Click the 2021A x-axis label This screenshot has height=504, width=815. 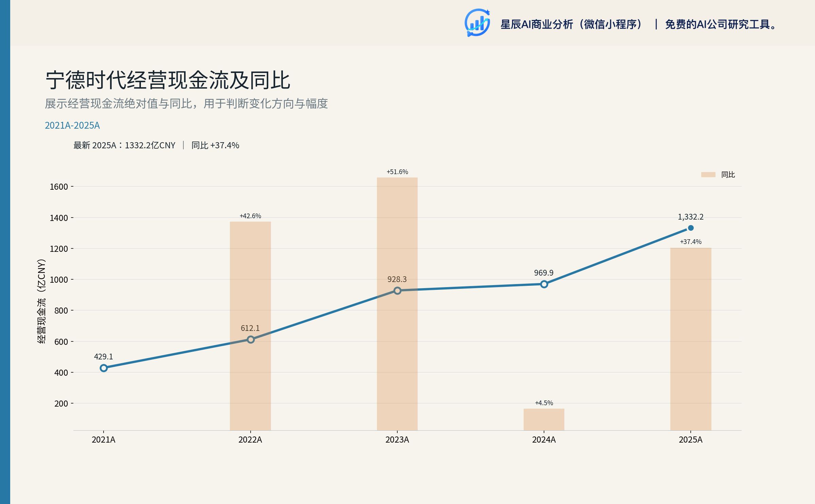click(x=104, y=440)
